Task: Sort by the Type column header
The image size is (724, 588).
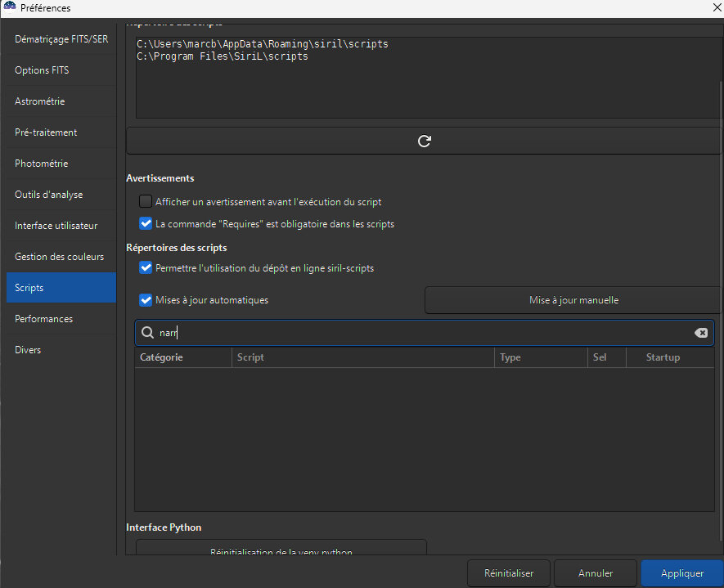Action: point(541,357)
